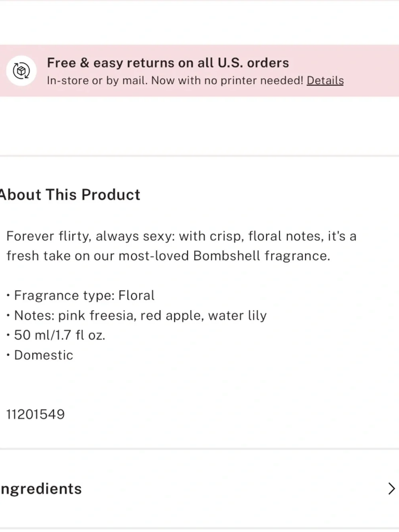Screen dimensions: 399x532
Task: Select the product number 11201549
Action: (36, 414)
